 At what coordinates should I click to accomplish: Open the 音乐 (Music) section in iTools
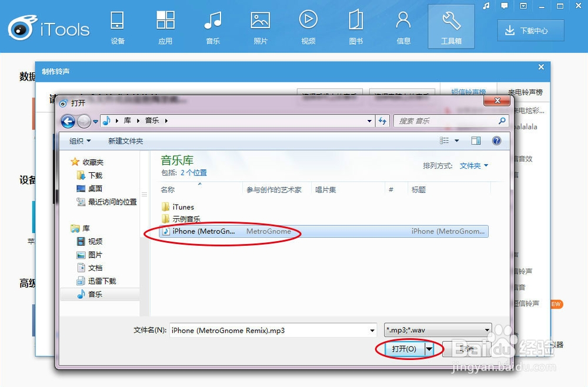(213, 28)
